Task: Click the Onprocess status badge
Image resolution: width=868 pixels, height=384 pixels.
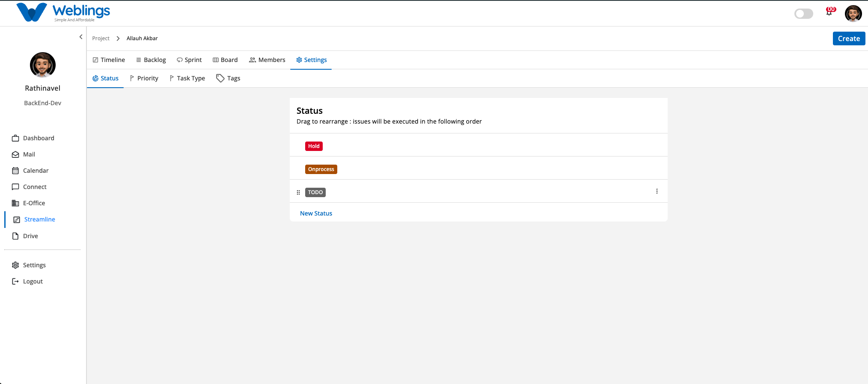Action: tap(321, 169)
